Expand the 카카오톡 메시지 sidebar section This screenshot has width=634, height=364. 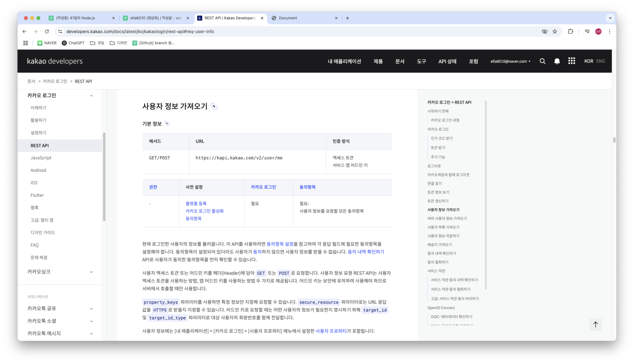click(92, 334)
